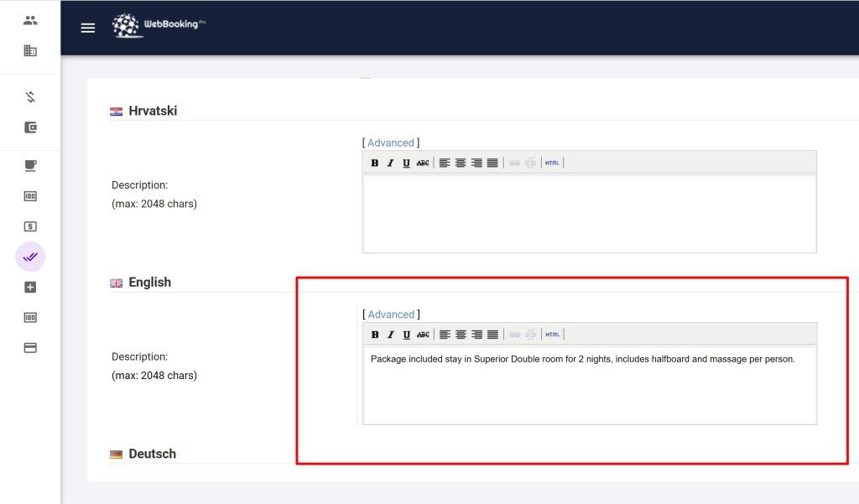Open the hamburger navigation menu
This screenshot has width=859, height=504.
[x=88, y=28]
